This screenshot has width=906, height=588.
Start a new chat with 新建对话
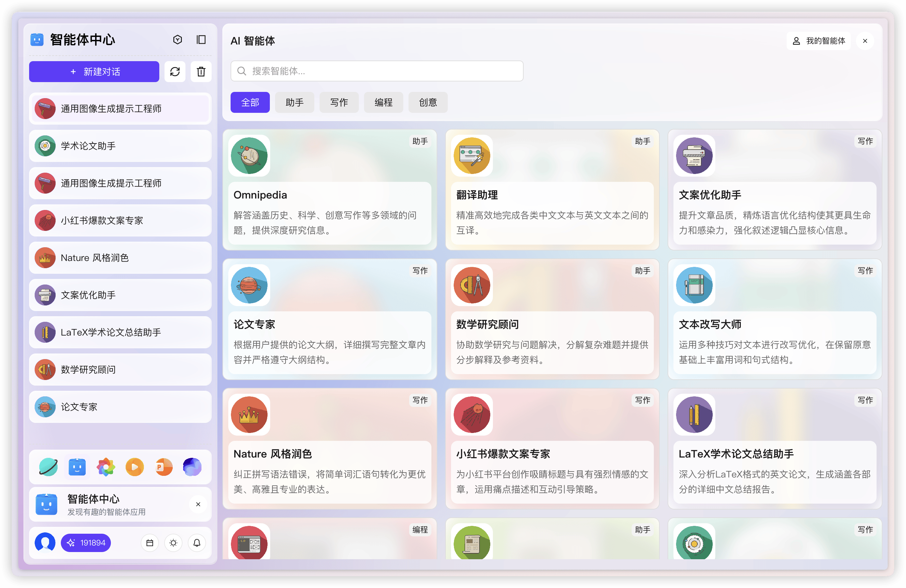[94, 72]
